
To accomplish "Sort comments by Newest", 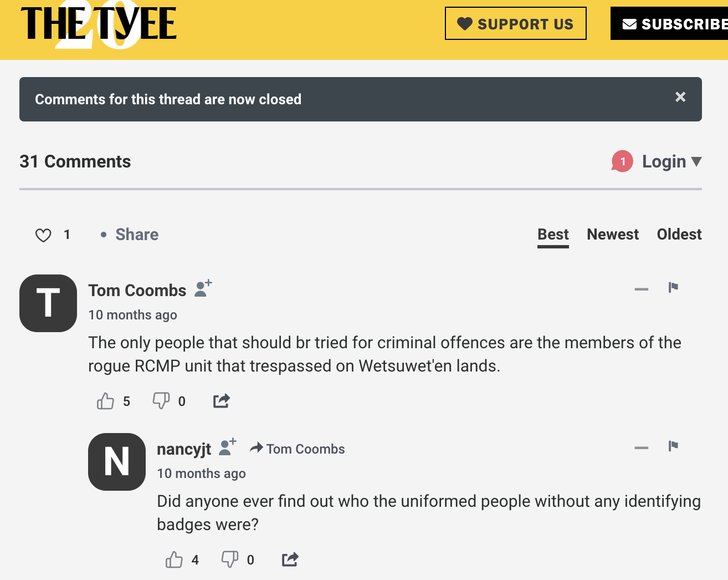I will (613, 235).
